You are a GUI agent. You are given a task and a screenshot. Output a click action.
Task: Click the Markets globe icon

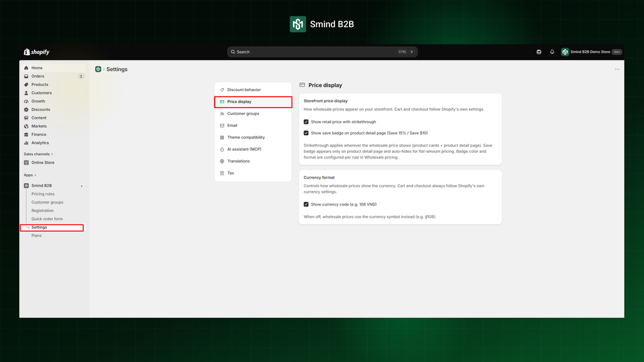[x=26, y=126]
